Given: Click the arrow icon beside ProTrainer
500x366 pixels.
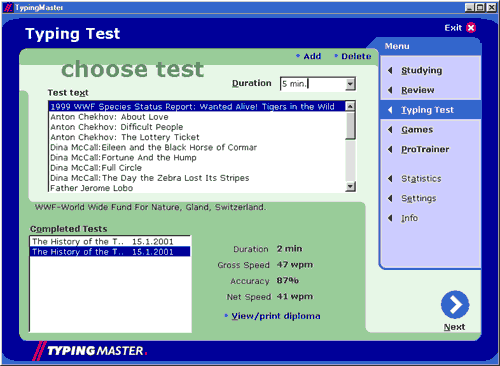Looking at the screenshot, I should pos(390,149).
